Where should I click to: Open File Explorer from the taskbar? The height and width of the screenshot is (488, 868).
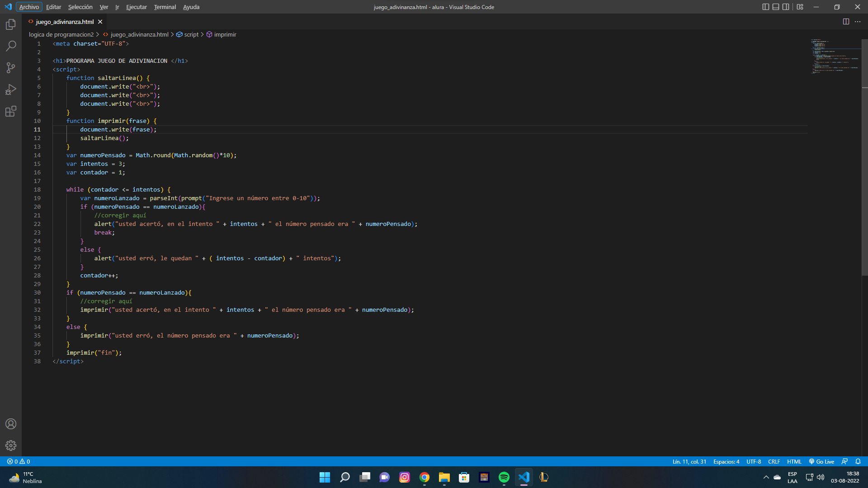click(x=444, y=477)
